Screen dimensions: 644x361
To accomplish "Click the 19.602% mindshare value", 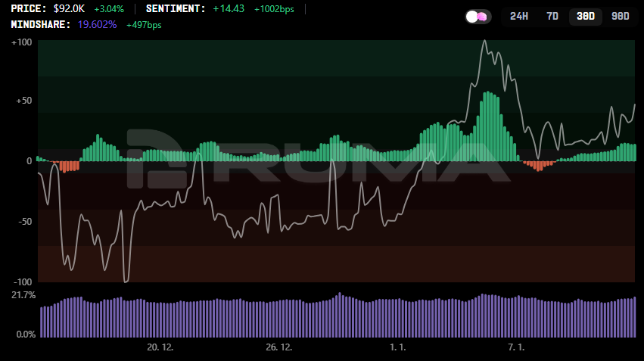I will pos(97,25).
